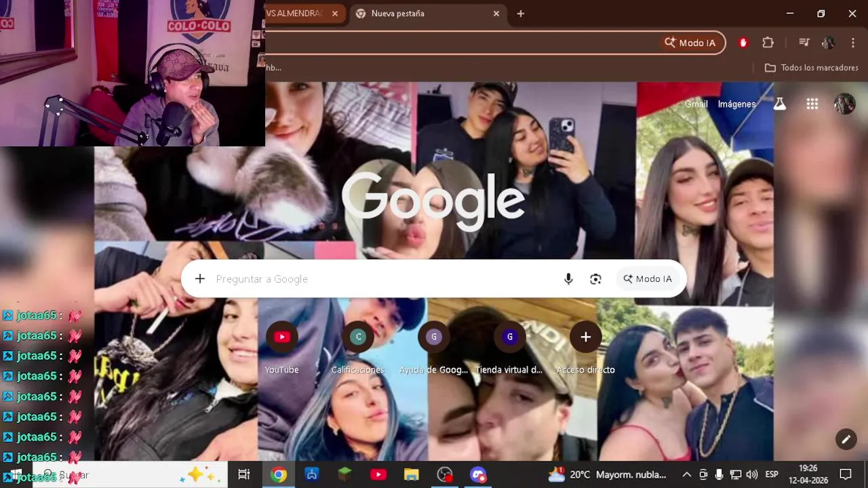Select the Nueva pestaña tab
Screen dimensions: 868x488
tap(428, 14)
